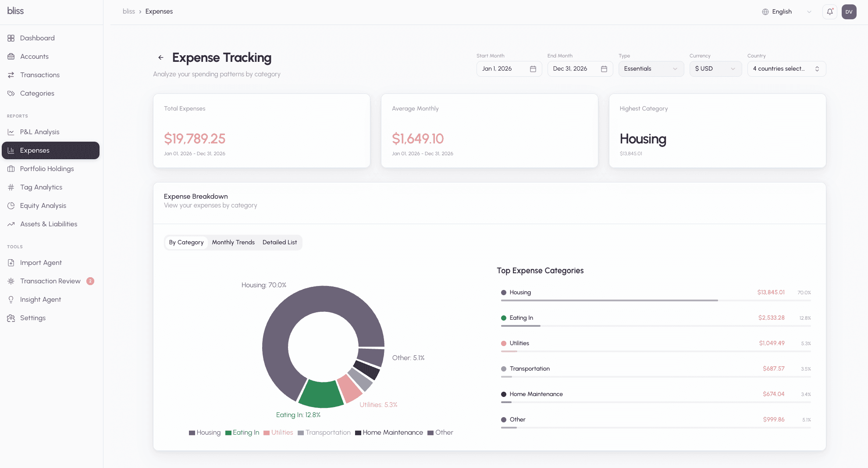Select the Accounts sidebar icon

[x=11, y=56]
